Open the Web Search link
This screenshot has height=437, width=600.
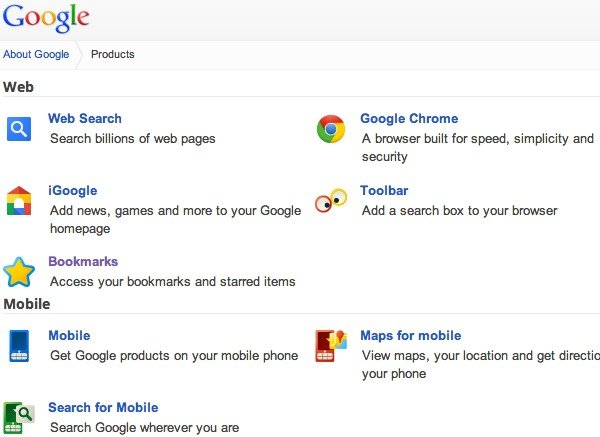pos(85,119)
